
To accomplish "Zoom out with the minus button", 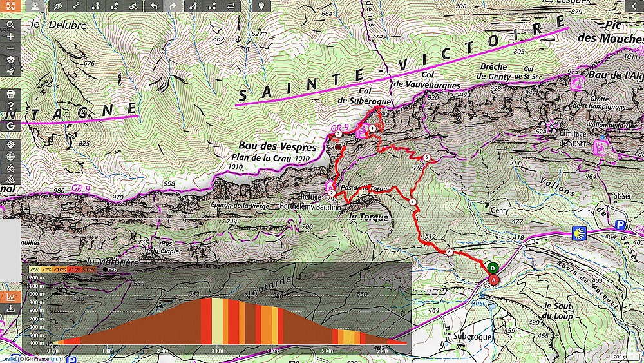I will [x=10, y=48].
